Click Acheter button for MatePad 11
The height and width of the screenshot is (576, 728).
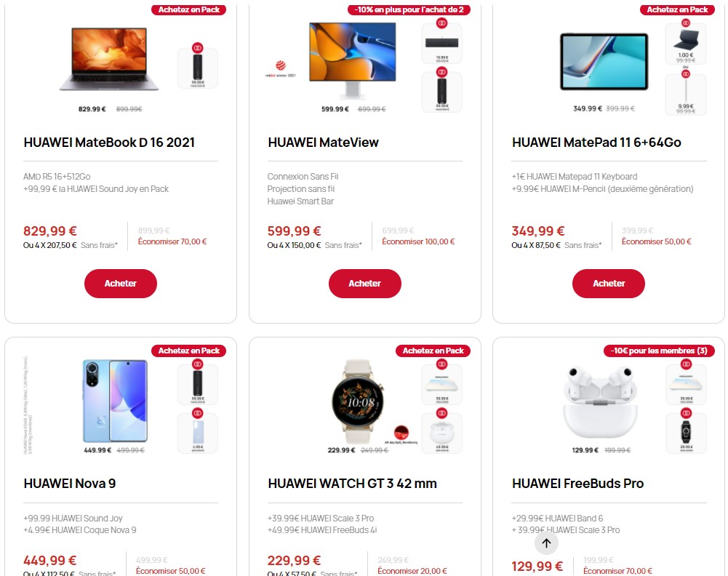(608, 284)
